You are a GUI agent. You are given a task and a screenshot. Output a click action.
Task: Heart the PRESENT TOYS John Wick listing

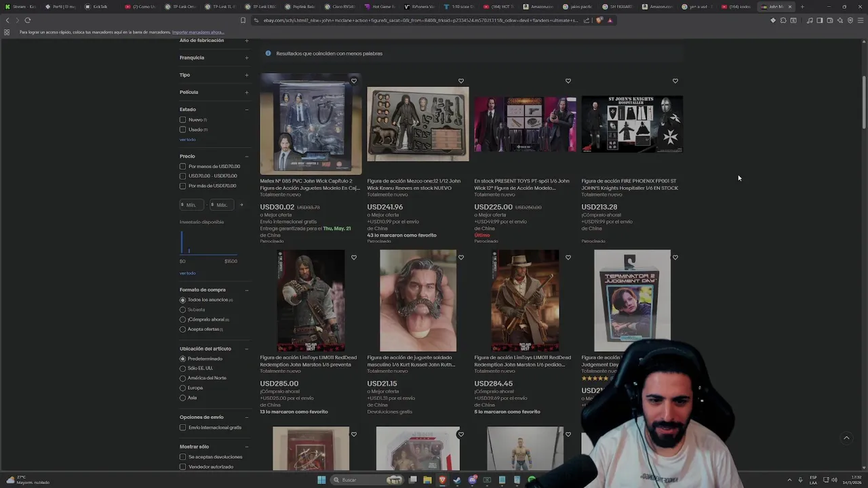568,81
